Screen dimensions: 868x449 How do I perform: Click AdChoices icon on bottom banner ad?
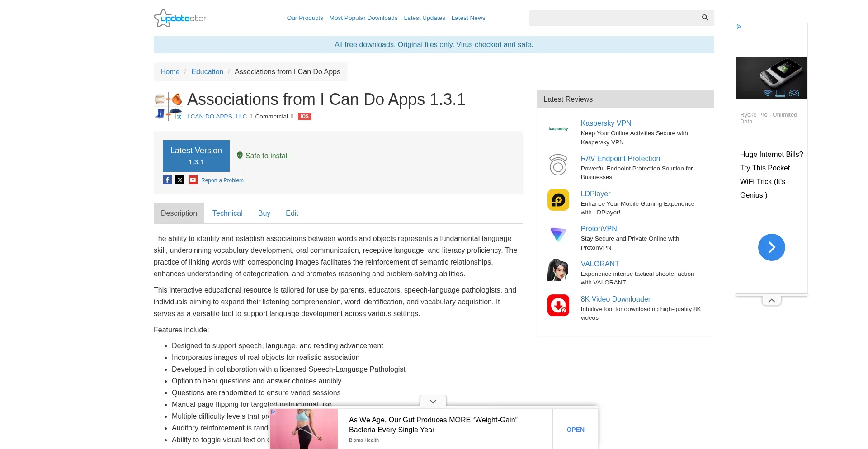pos(273,412)
